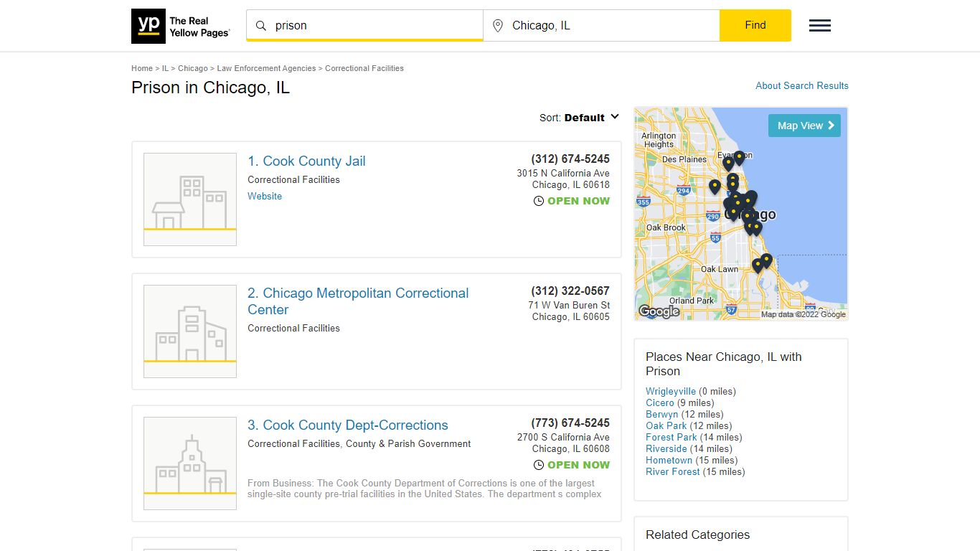Click Chicago Metropolitan Correctional Center thumbnail image
This screenshot has width=980, height=551.
(190, 331)
